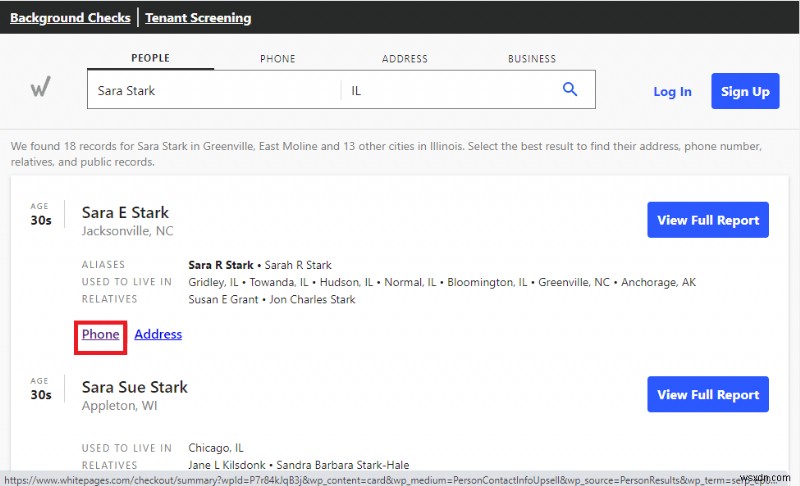Open the Sara E Stark result name
This screenshot has height=486, width=800.
[125, 212]
